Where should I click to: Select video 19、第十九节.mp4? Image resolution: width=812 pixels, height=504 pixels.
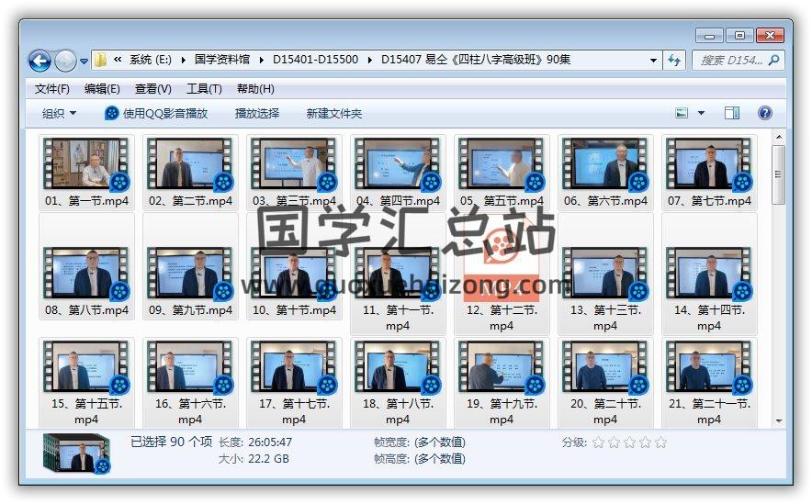pos(502,383)
